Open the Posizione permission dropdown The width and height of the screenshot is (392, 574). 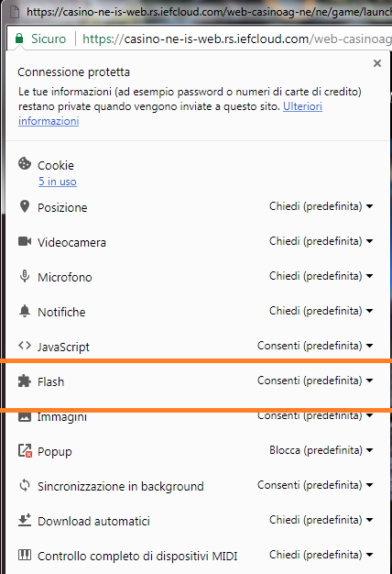321,206
